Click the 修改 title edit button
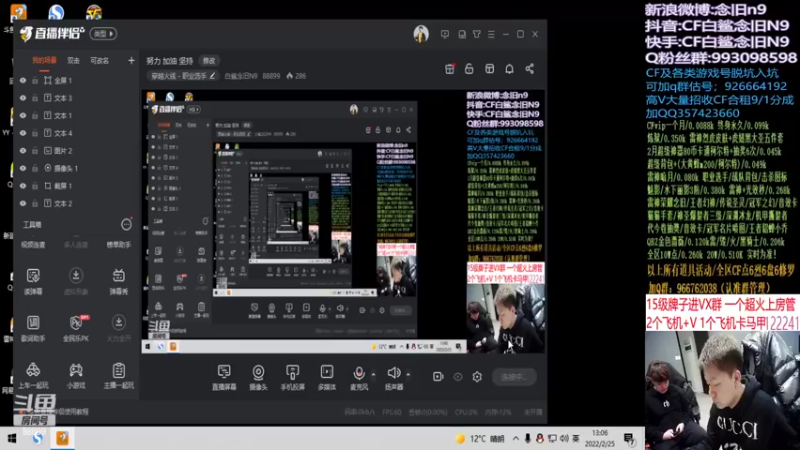The image size is (800, 450). (x=209, y=61)
